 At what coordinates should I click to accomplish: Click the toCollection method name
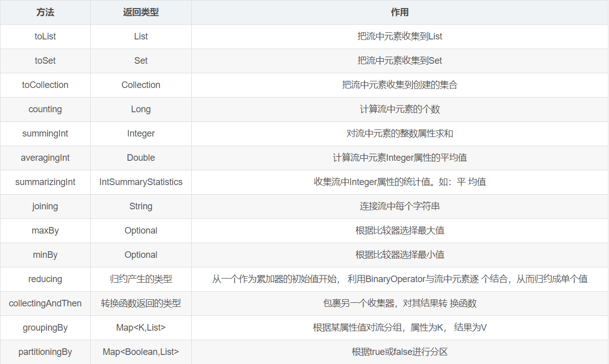tap(45, 85)
